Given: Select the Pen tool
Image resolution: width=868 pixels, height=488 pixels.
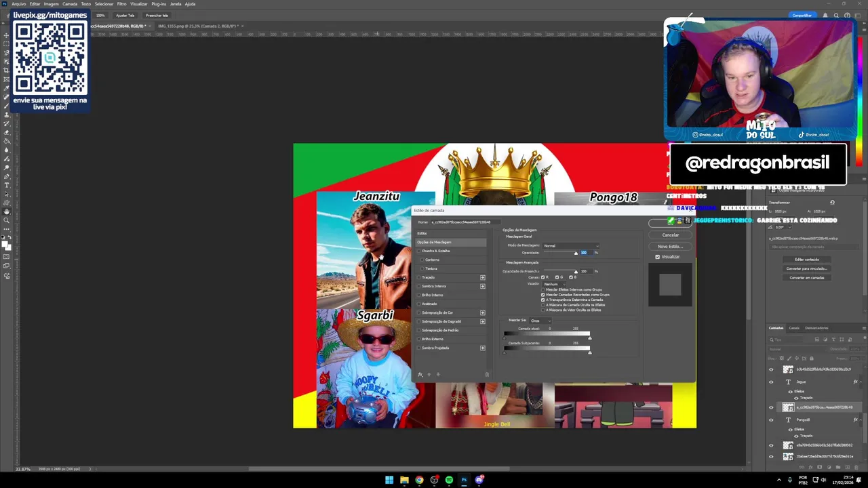Looking at the screenshot, I should tap(6, 176).
